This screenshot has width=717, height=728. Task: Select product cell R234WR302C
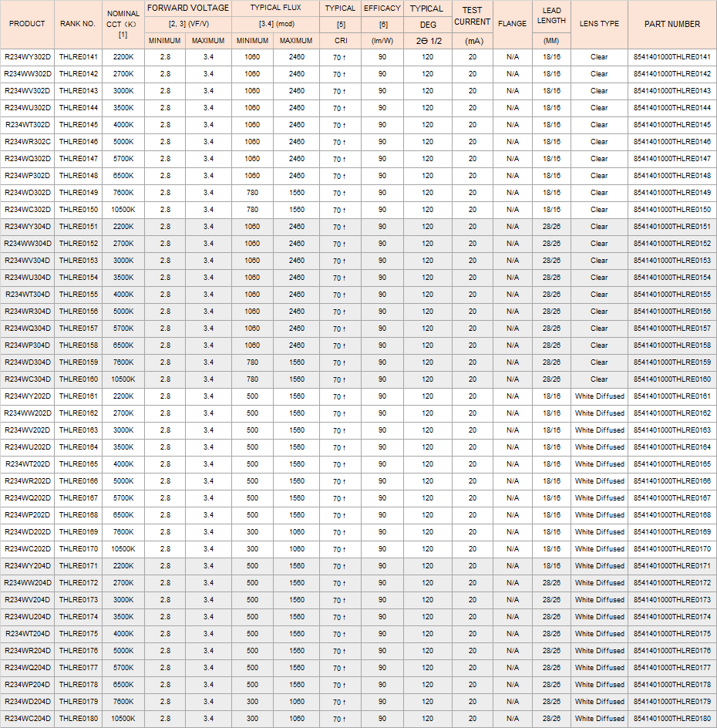point(28,142)
